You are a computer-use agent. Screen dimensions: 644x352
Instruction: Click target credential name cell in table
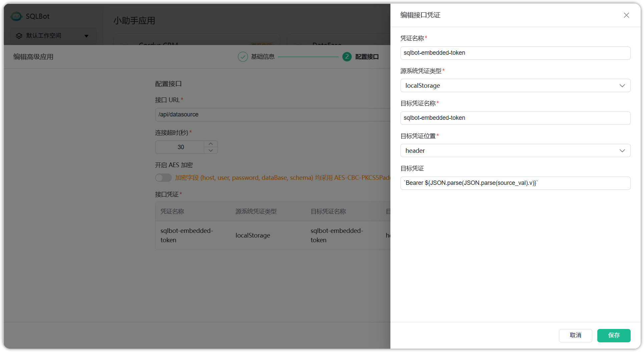pos(337,236)
